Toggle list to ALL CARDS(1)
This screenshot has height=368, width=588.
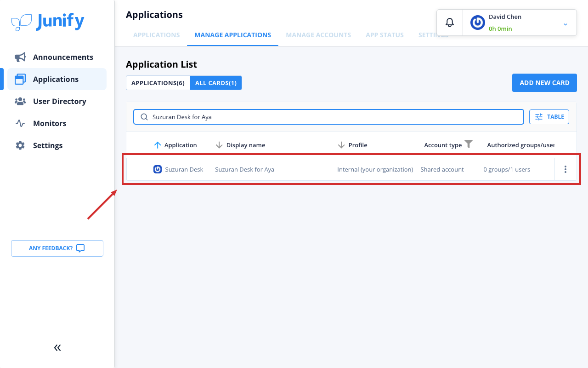tap(216, 83)
